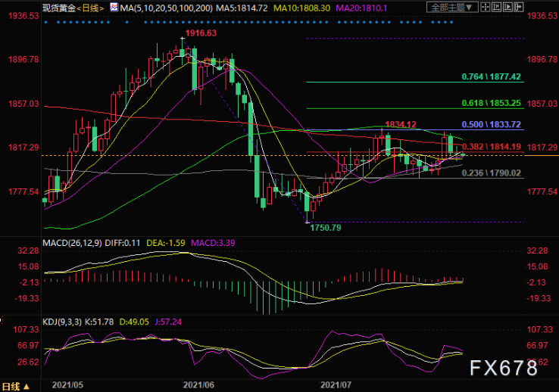Open KDJ(9,3,3) indicator label
Screen dimensions: 559x392
click(62, 322)
